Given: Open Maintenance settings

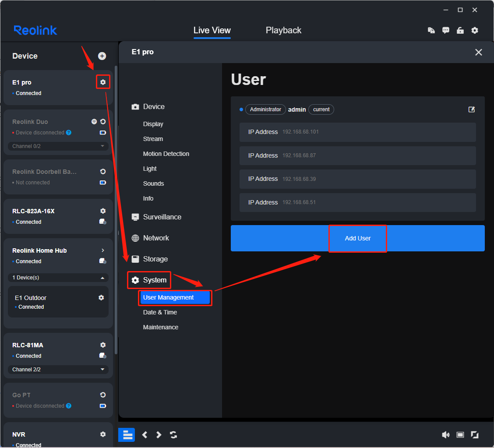Looking at the screenshot, I should click(x=161, y=327).
